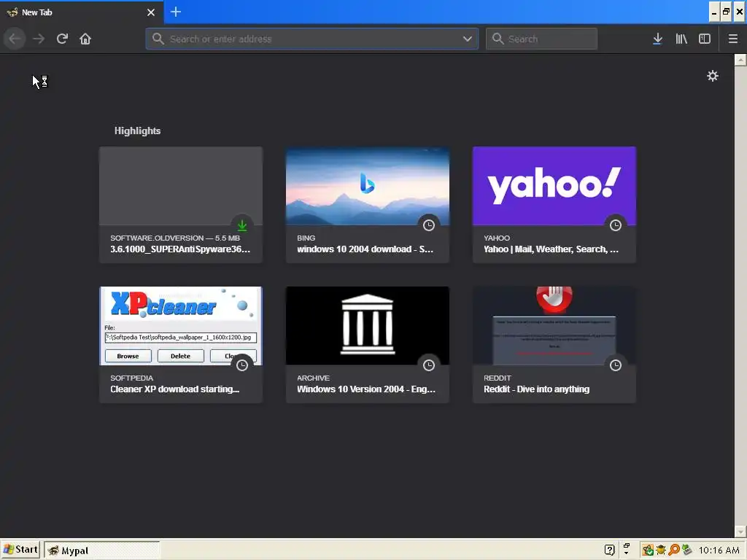
Task: Click the Yahoo logo thumbnail
Action: click(554, 186)
